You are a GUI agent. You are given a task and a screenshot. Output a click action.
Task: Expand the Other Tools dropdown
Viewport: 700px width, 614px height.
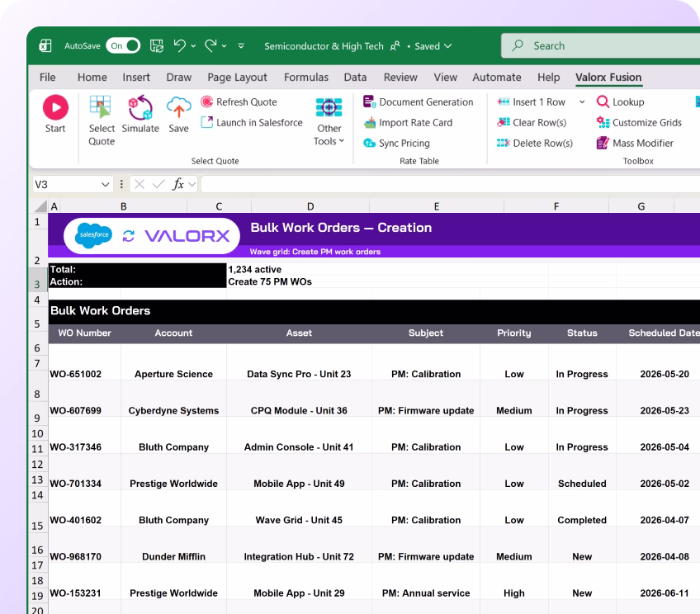329,121
